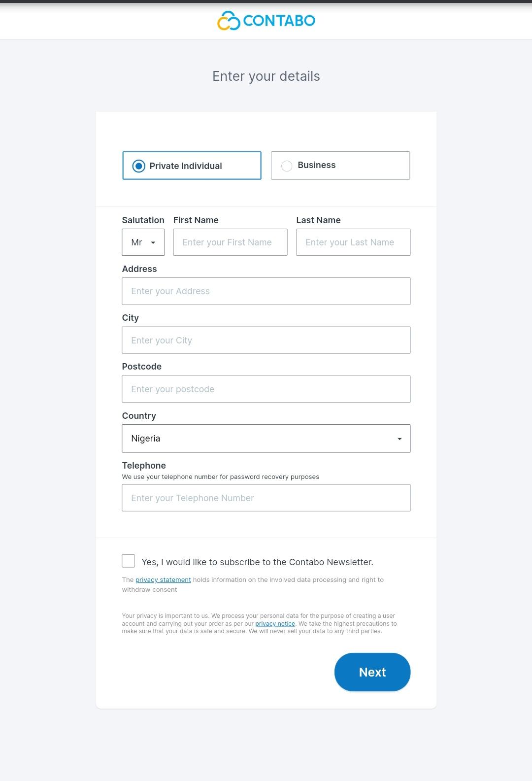Focus the Postcode input box

coord(266,389)
